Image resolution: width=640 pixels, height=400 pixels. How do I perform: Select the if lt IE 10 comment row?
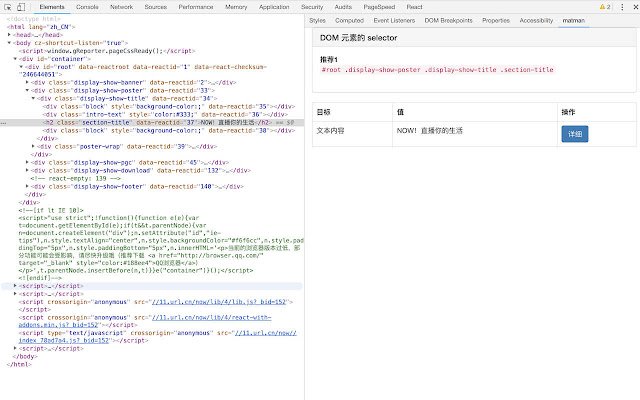click(51, 210)
